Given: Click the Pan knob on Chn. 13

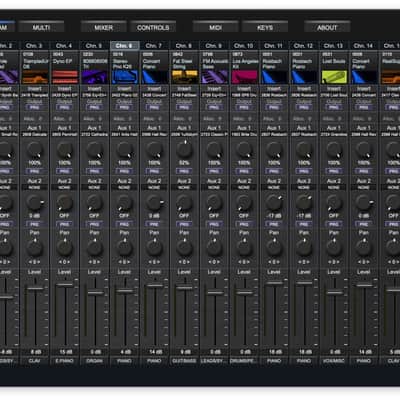Looking at the screenshot, I should tap(334, 248).
